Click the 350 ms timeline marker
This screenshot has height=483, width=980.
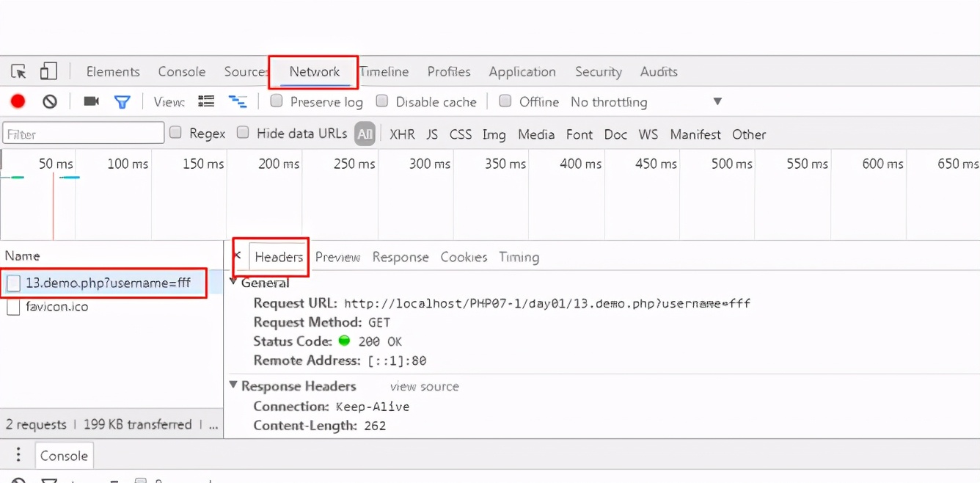point(505,164)
